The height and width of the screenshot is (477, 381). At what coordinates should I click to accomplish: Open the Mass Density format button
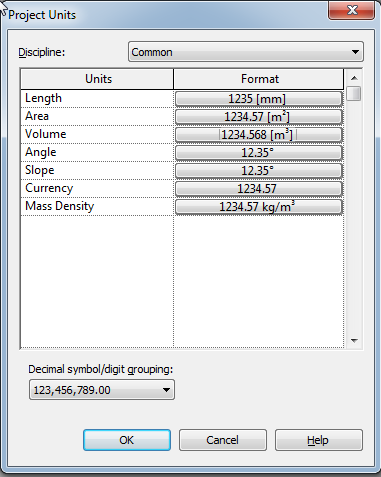259,207
